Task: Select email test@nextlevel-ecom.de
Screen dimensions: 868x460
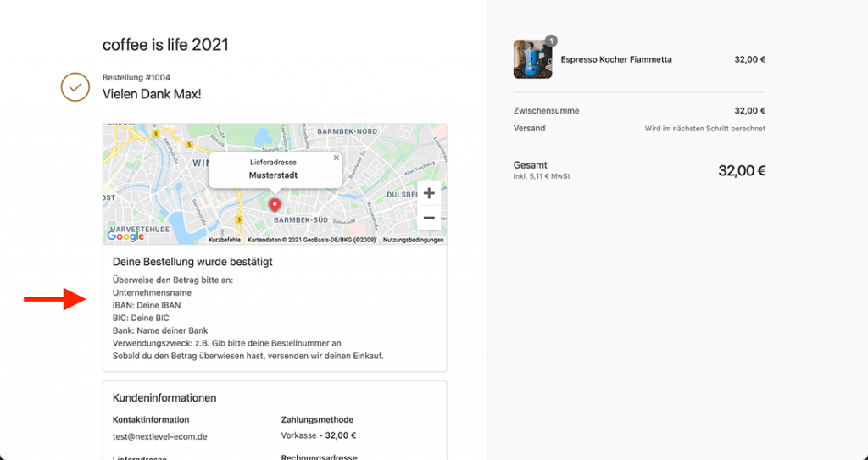Action: pyautogui.click(x=160, y=437)
